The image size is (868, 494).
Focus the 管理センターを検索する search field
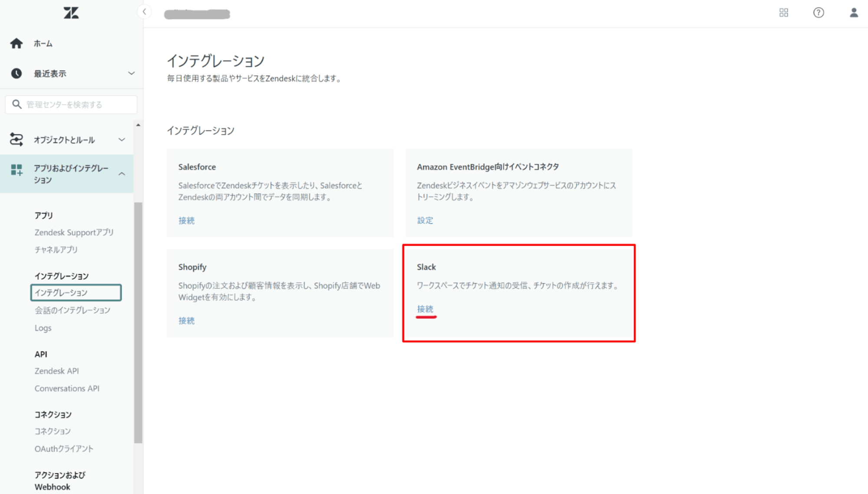pyautogui.click(x=71, y=105)
